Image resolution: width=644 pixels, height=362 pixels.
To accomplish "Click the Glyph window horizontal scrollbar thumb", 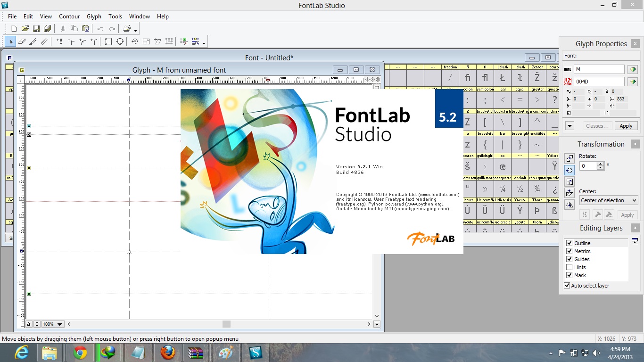I will [226, 324].
